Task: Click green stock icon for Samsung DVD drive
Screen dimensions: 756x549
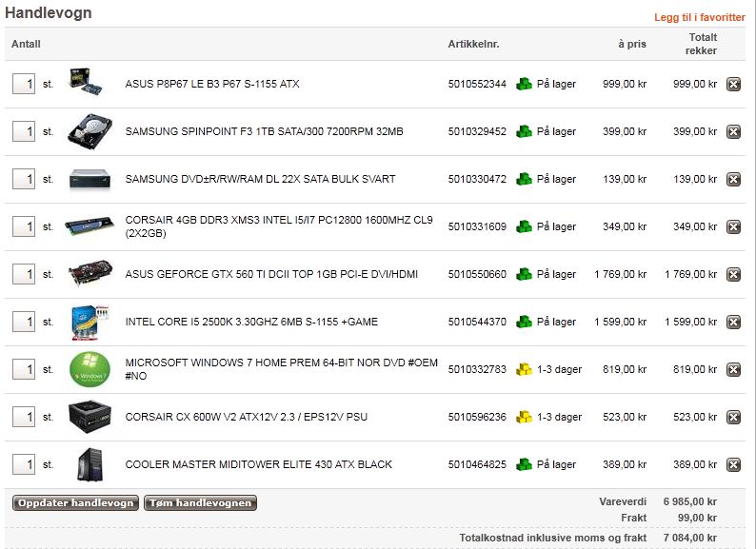Action: (x=524, y=179)
